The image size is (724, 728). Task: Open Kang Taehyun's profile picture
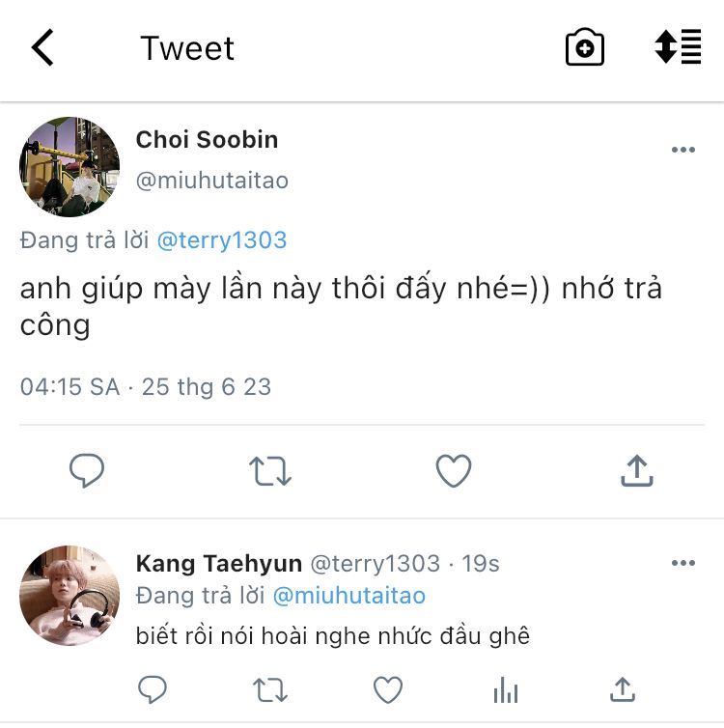(x=70, y=594)
